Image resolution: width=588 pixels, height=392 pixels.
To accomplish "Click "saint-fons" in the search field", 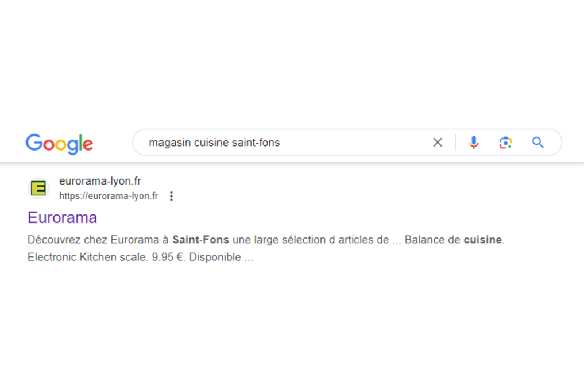I will pos(256,143).
